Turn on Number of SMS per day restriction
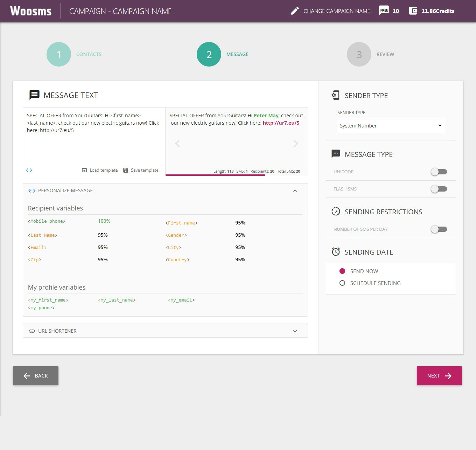The height and width of the screenshot is (450, 476). click(x=439, y=229)
